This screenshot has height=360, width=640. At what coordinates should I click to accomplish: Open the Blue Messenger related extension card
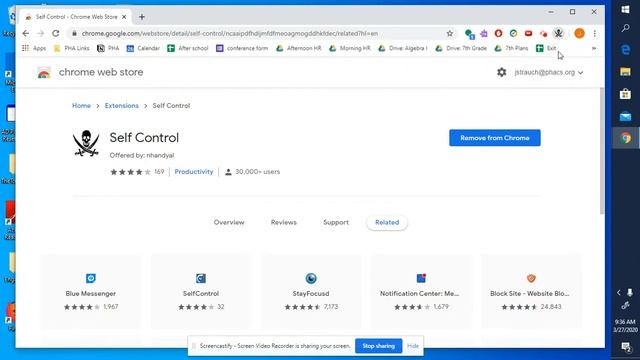91,291
